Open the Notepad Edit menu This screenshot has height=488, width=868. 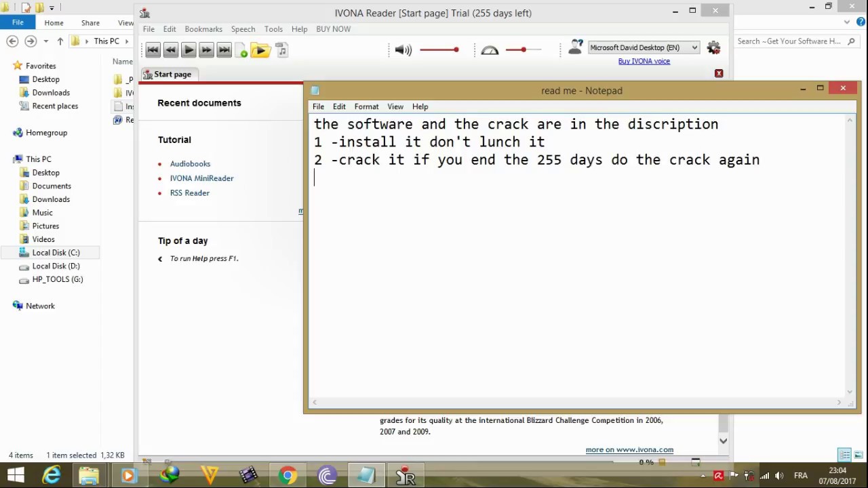point(339,106)
